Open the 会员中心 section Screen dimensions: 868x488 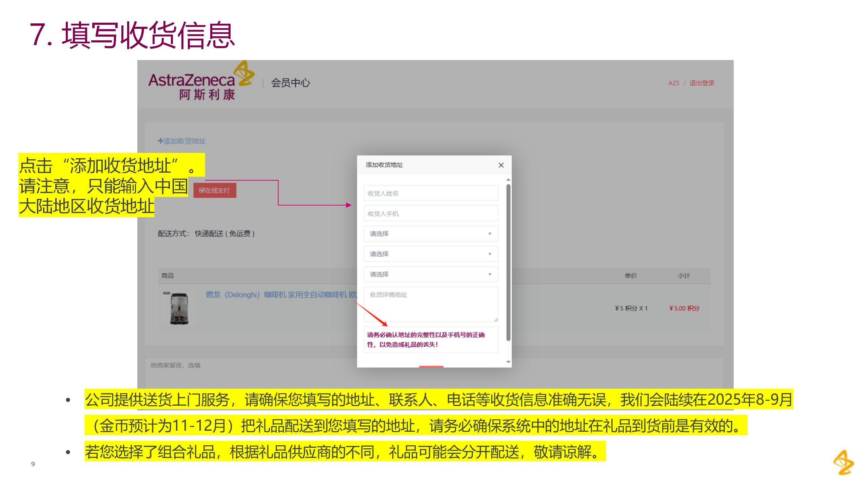[290, 83]
